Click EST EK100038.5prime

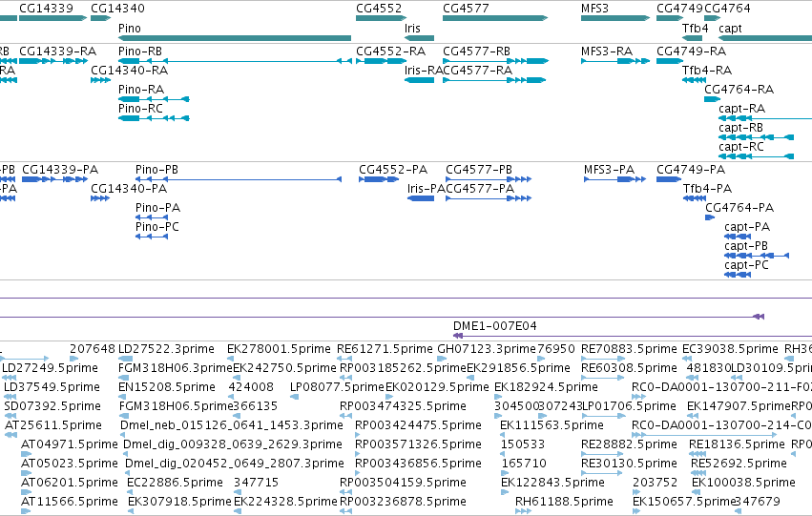point(696,492)
